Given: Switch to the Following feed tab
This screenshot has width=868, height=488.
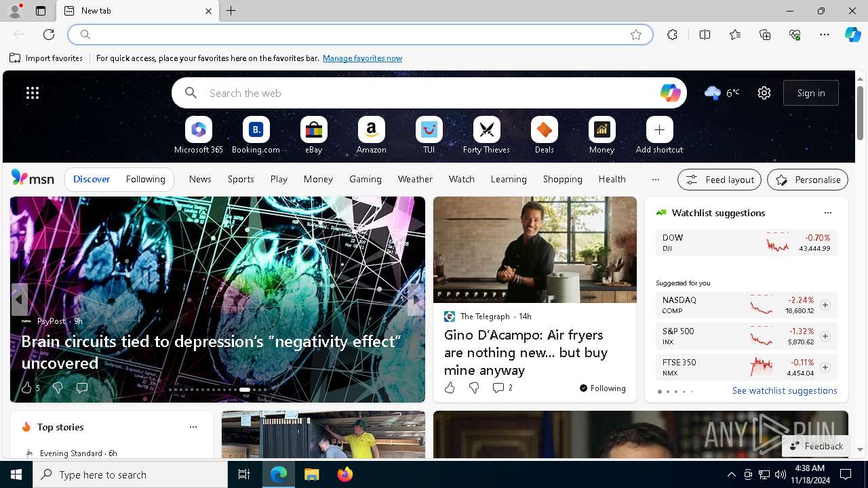Looking at the screenshot, I should [145, 180].
